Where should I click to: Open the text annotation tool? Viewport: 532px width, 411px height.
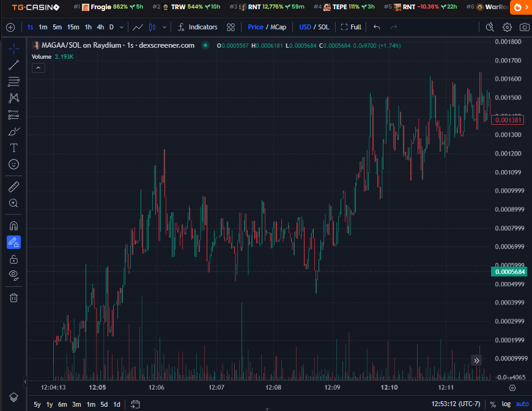point(13,147)
